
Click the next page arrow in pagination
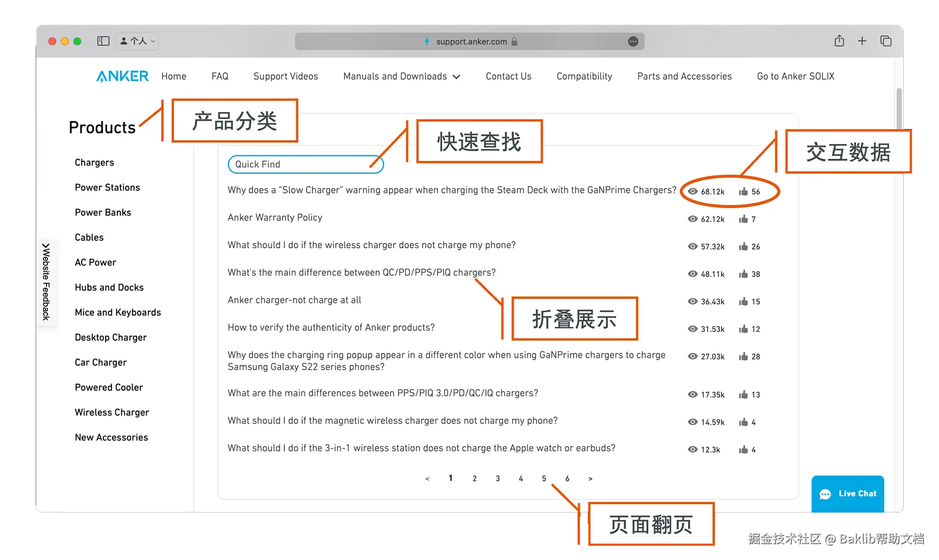point(590,478)
